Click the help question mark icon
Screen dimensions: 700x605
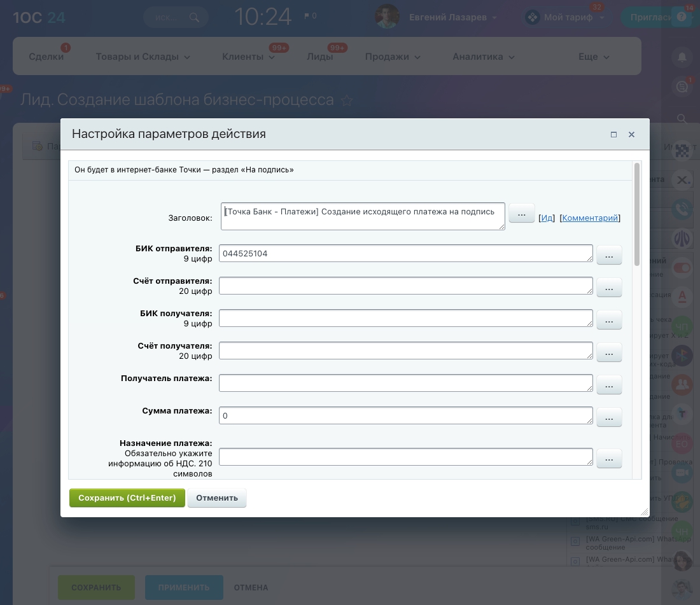pos(682,17)
